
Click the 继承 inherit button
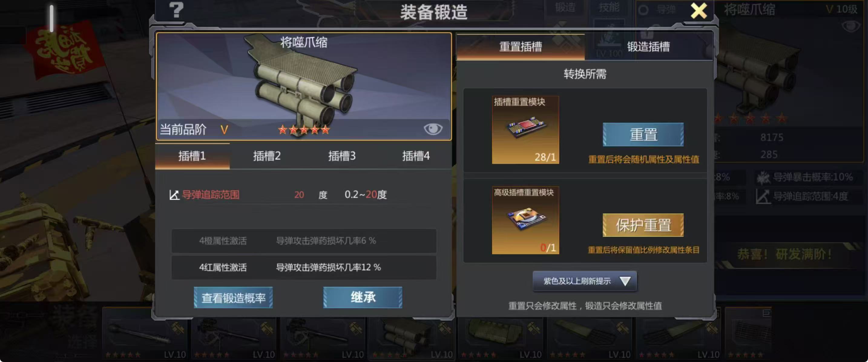tap(363, 297)
